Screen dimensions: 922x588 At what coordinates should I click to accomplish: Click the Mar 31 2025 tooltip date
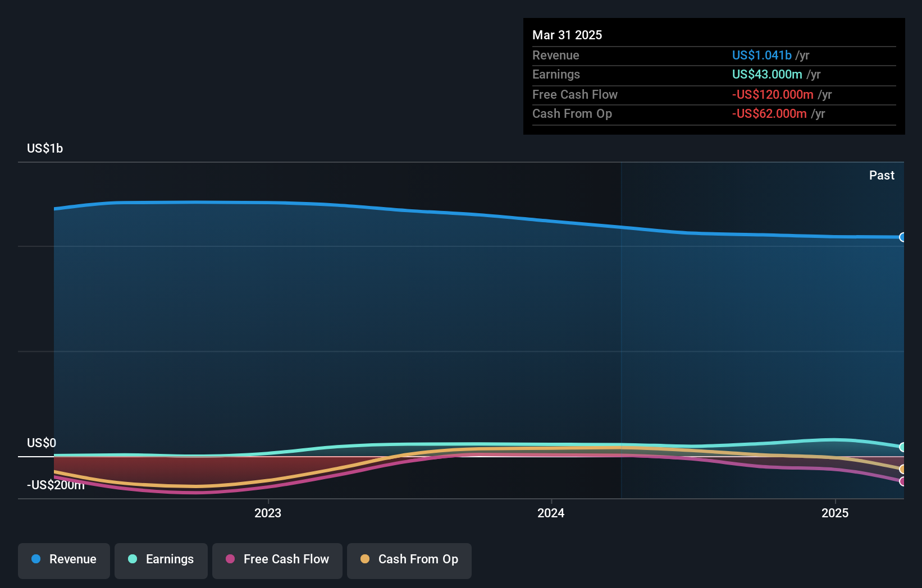567,35
